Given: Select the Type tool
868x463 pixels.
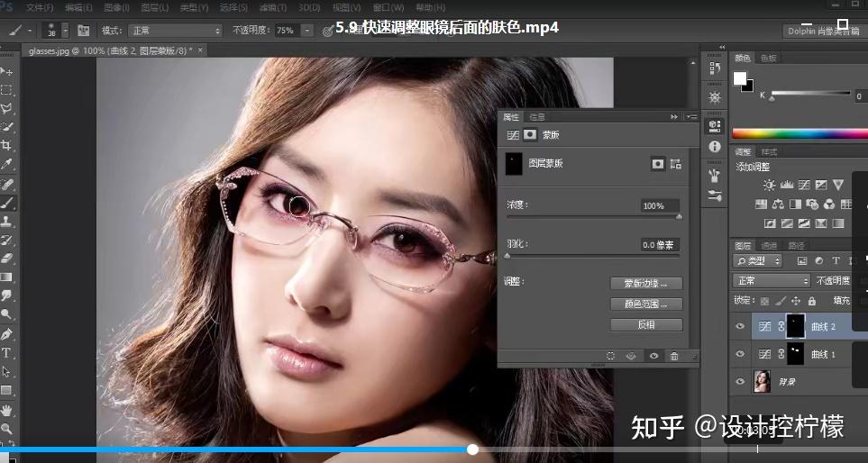Looking at the screenshot, I should pos(6,353).
